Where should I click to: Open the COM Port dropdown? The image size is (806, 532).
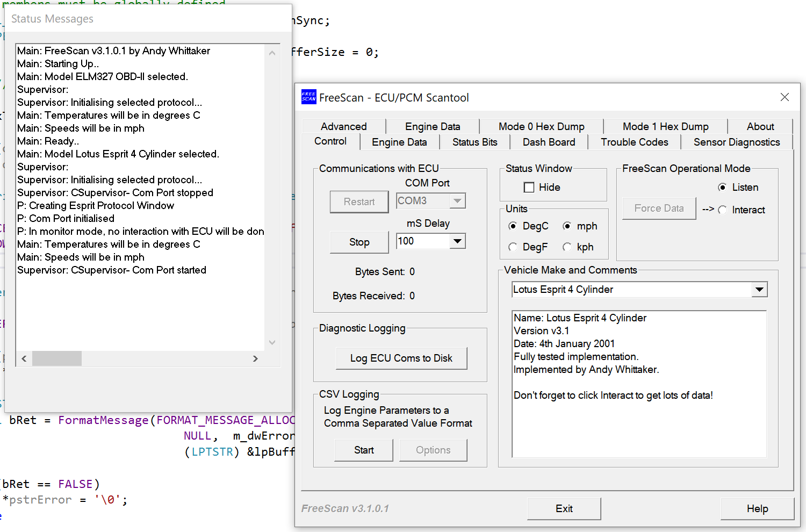click(x=457, y=200)
